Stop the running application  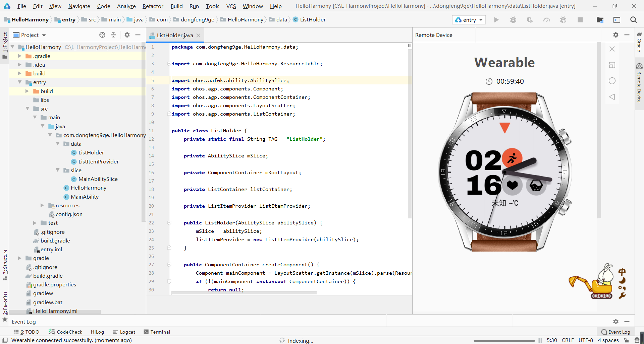580,20
